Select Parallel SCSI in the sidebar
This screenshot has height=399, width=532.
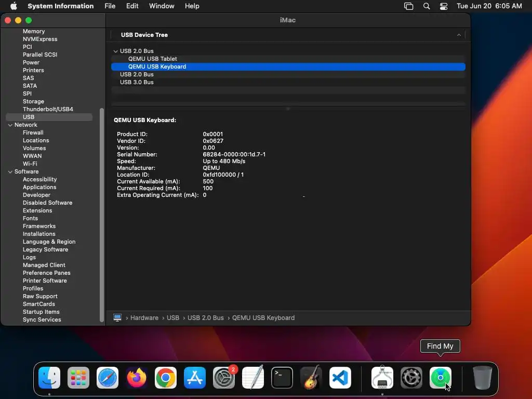pos(40,55)
